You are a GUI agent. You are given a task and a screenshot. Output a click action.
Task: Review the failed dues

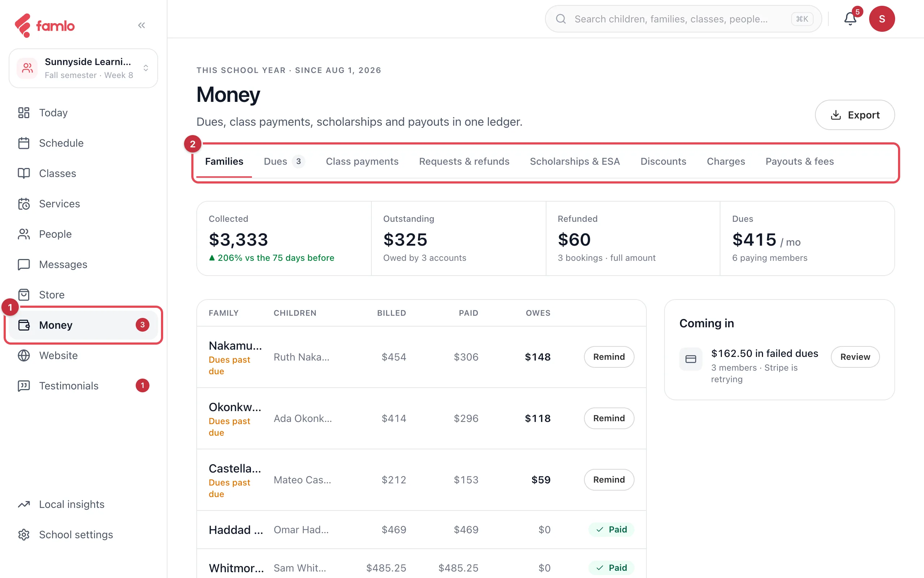click(855, 357)
